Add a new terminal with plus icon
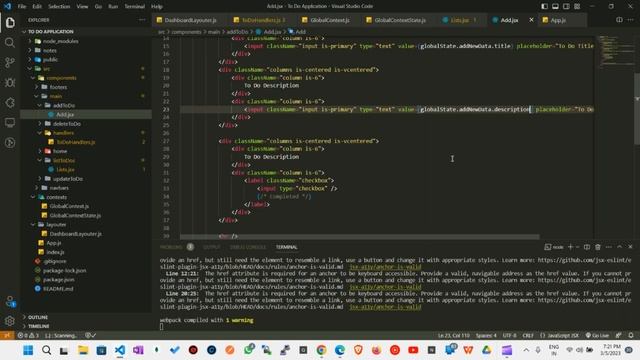The image size is (640, 360). (571, 247)
